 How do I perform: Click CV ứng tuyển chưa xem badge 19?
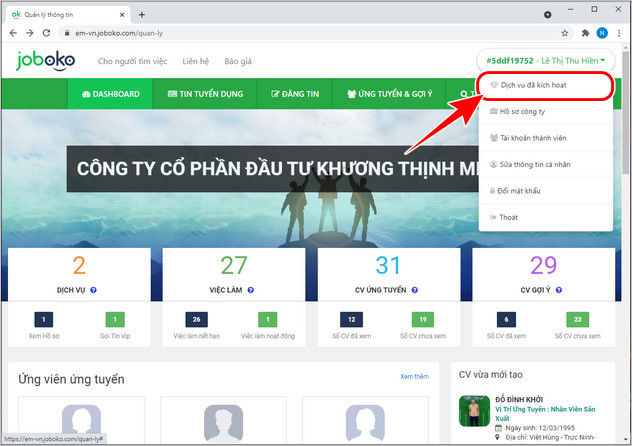[x=423, y=319]
